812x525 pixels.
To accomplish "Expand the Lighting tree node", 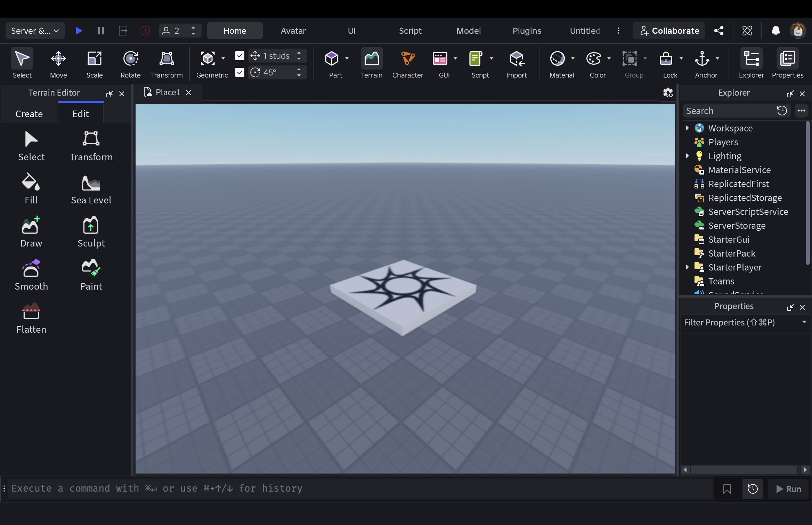I will click(x=687, y=156).
